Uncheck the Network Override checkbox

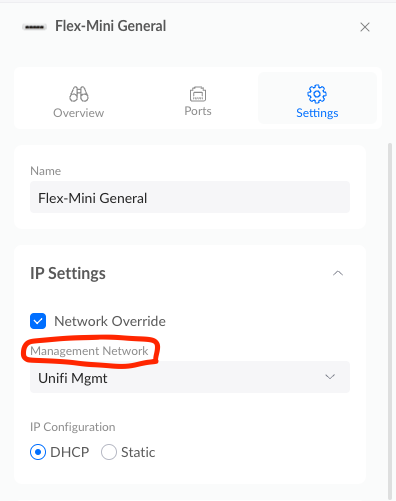(x=38, y=321)
